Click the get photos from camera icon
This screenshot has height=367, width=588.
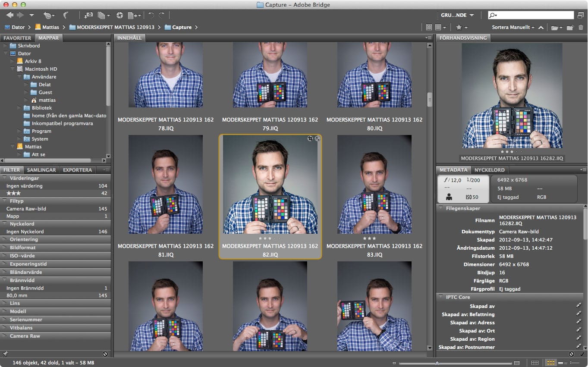[x=88, y=15]
